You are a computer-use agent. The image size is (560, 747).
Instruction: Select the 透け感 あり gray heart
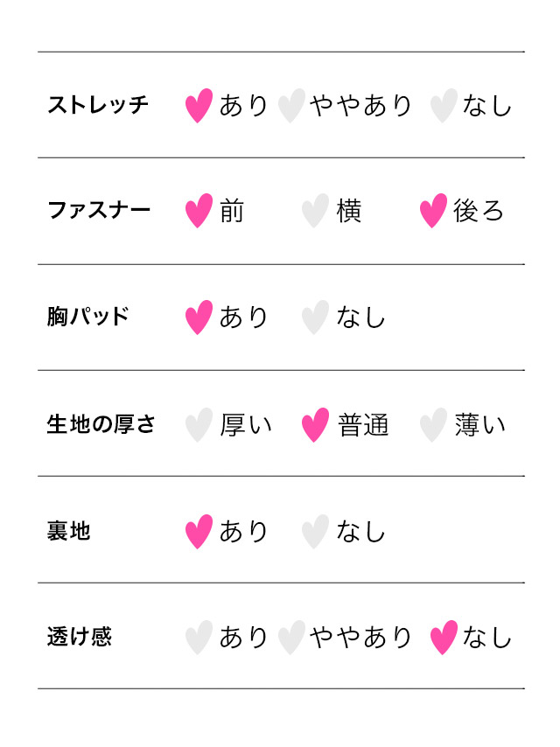(x=199, y=638)
